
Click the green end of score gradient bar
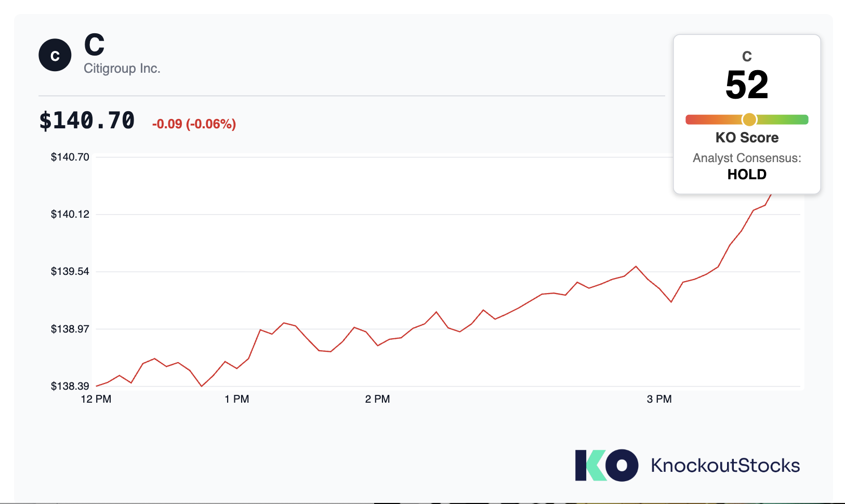(x=802, y=120)
